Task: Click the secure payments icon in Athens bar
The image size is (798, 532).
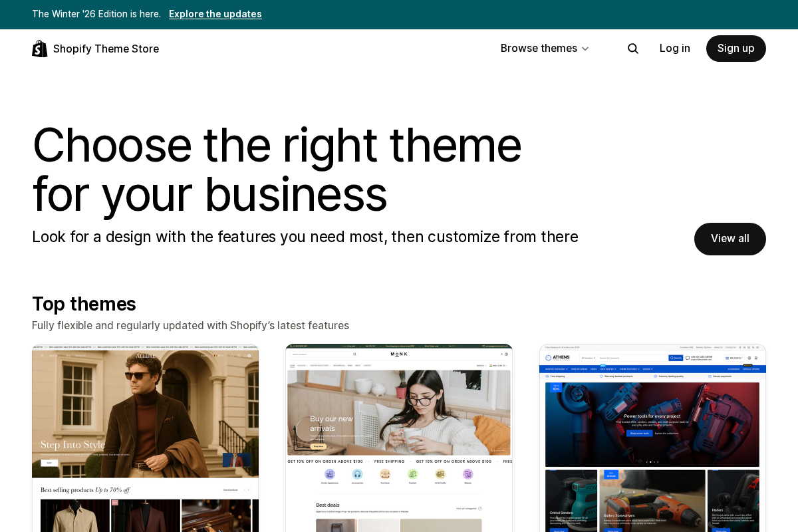Action: point(710,376)
